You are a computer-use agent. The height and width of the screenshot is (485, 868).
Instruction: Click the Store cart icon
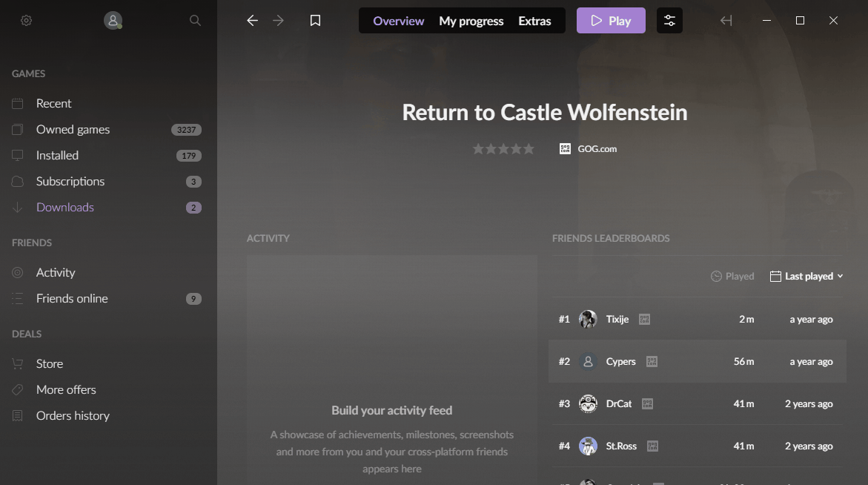pyautogui.click(x=18, y=363)
